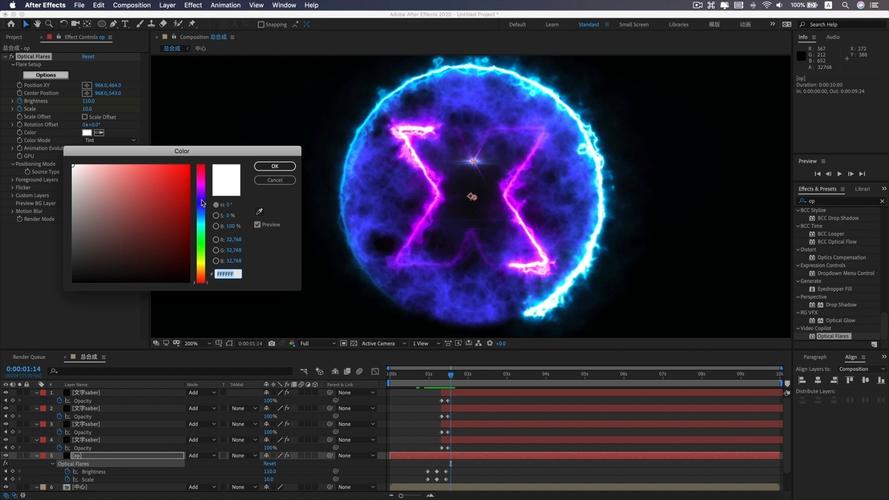Open the Spotlight search icon

click(845, 5)
